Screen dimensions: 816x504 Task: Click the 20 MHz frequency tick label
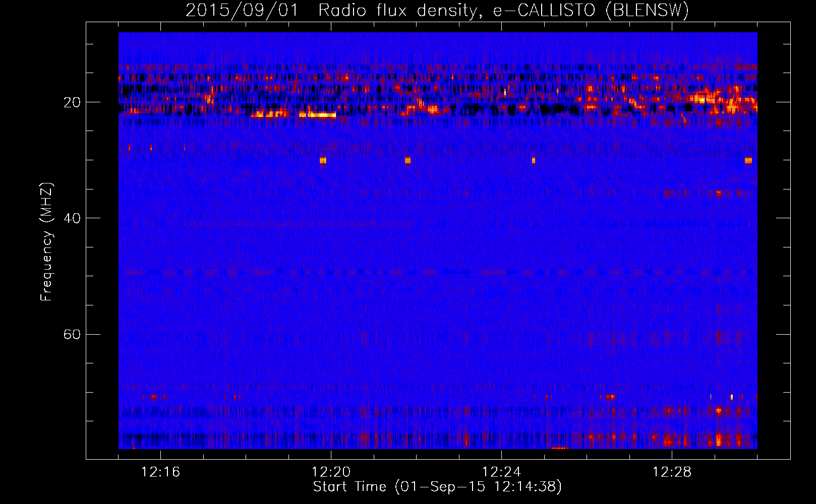[72, 102]
